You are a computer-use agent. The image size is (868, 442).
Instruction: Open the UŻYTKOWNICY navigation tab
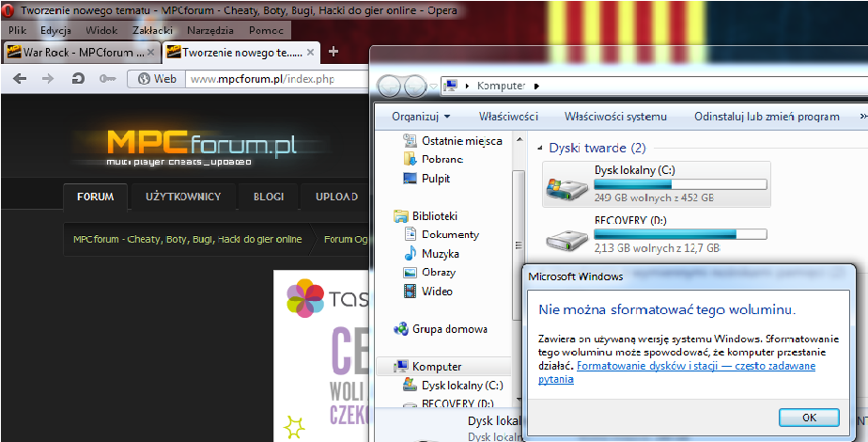click(182, 197)
